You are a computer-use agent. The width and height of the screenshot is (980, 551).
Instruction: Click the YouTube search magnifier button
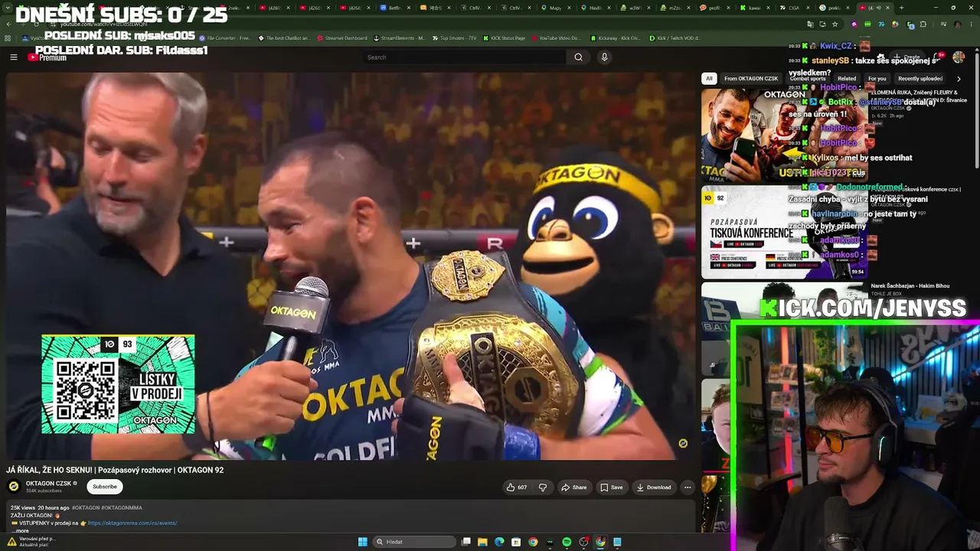coord(578,57)
